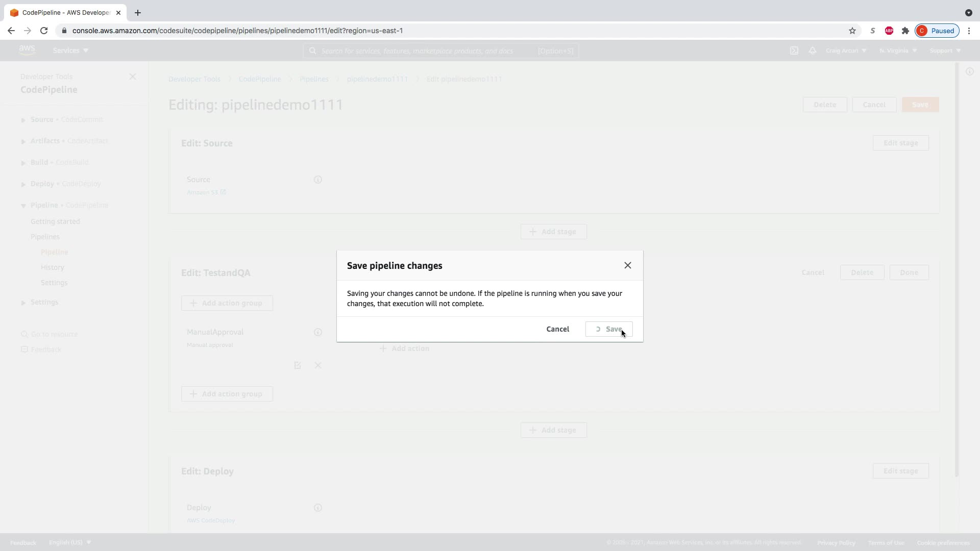Remove the ManualApproval action with X icon

317,365
